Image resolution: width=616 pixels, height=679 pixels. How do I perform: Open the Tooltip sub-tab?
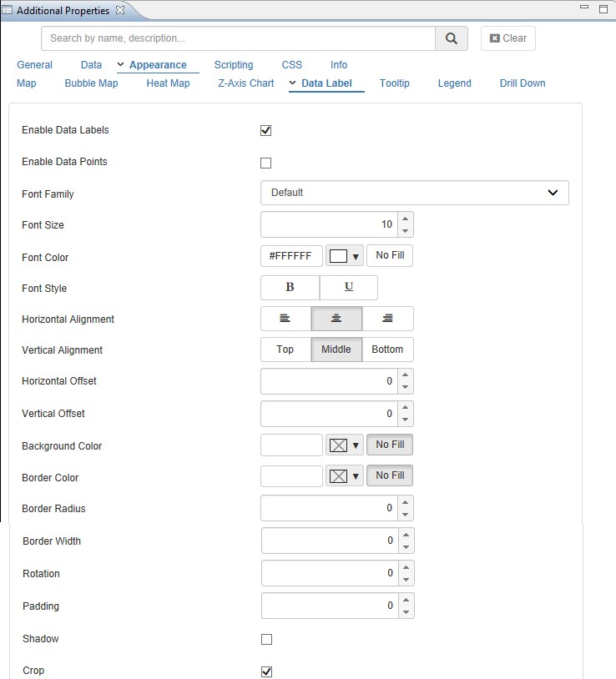coord(394,83)
